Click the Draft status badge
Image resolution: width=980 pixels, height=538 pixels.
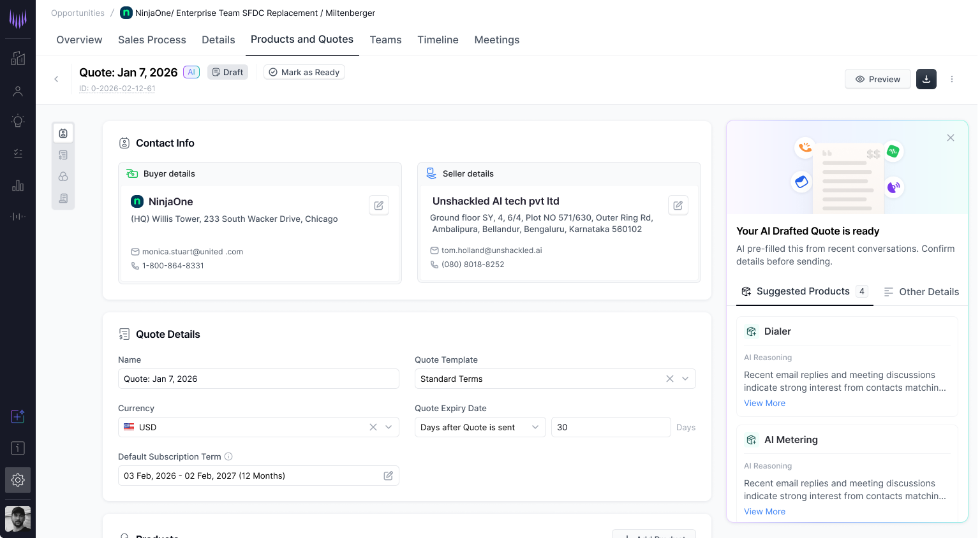[x=228, y=72]
